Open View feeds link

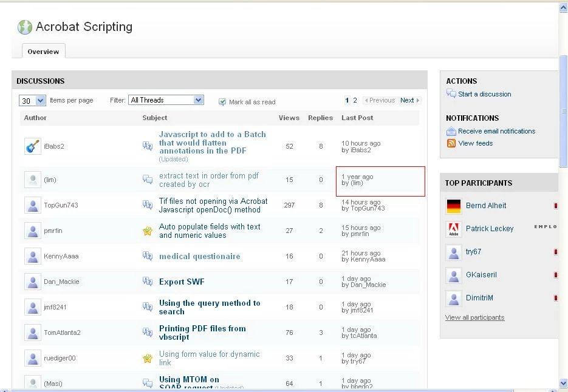point(475,143)
